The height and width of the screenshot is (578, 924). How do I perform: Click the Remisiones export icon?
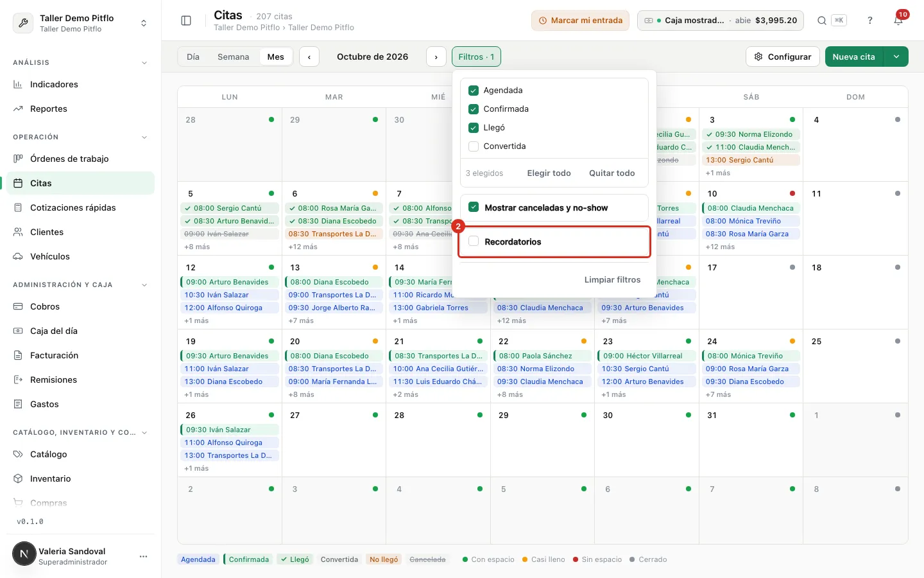coord(18,380)
